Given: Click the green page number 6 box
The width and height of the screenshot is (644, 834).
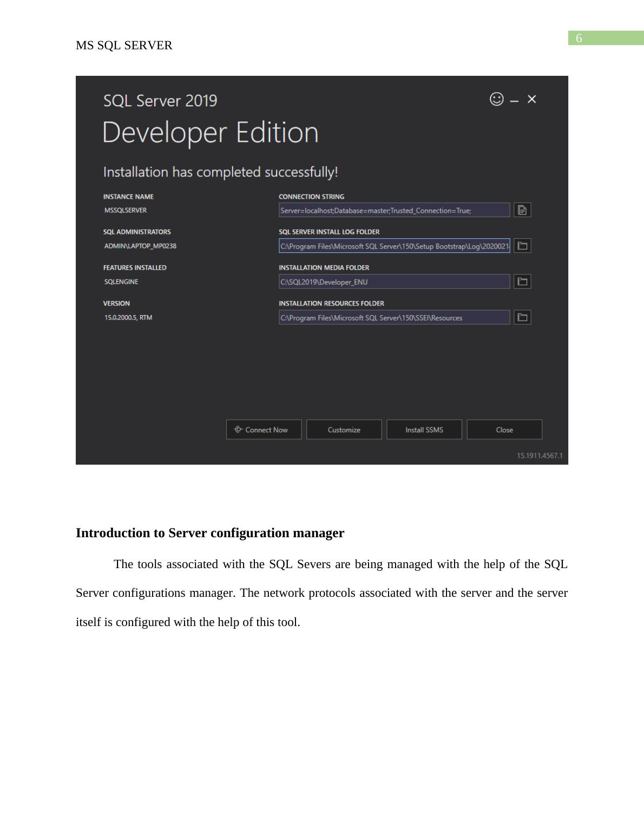Looking at the screenshot, I should point(605,38).
